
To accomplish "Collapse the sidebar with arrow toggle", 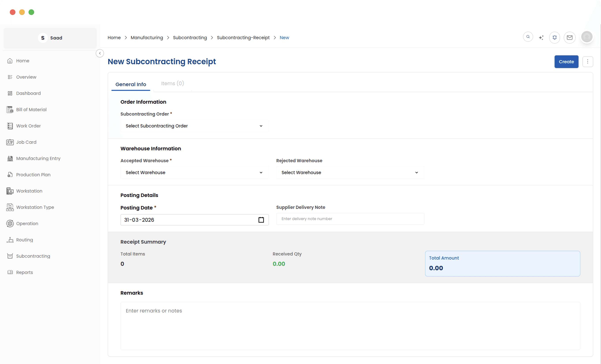I will 100,53.
